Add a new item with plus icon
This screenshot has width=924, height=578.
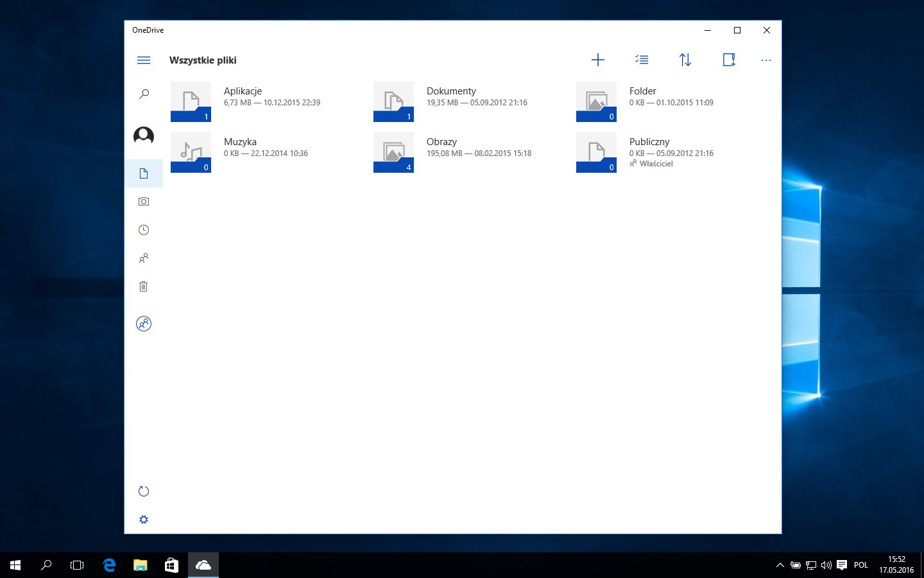click(x=598, y=60)
